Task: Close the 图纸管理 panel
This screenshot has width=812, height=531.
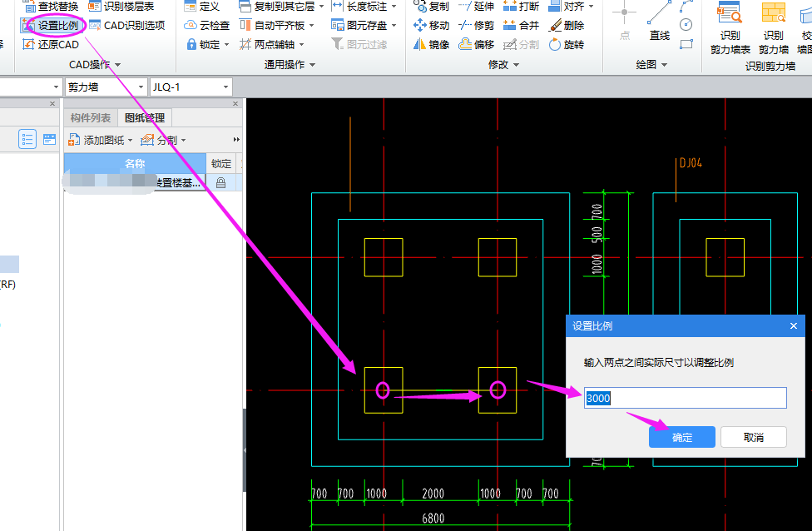Action: [235, 103]
